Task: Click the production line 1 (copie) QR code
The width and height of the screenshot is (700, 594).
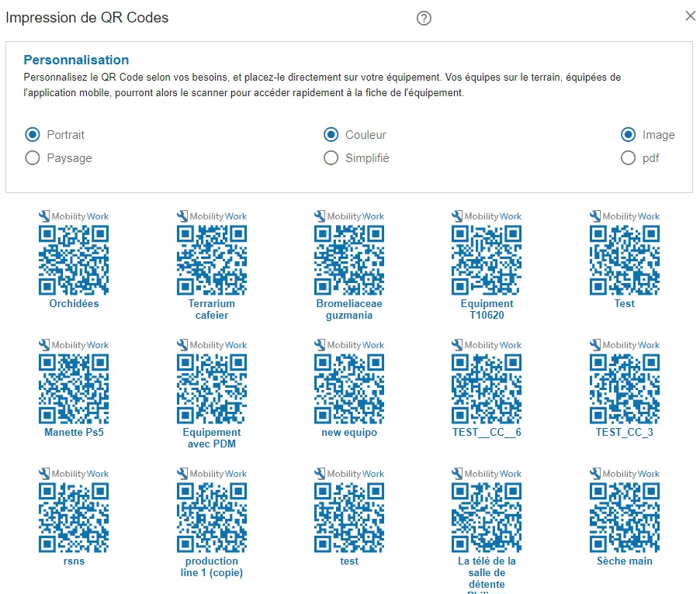Action: [212, 518]
